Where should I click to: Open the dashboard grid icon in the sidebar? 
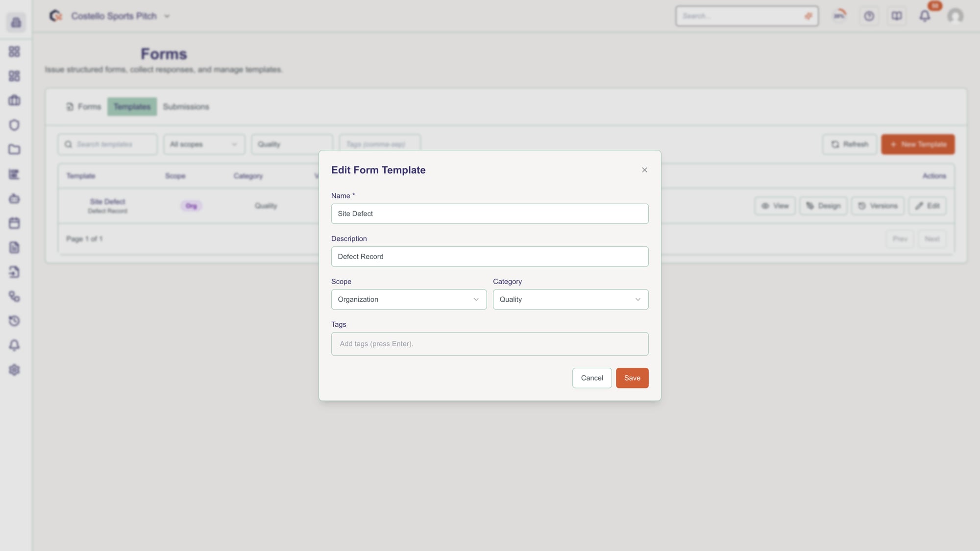click(x=14, y=51)
